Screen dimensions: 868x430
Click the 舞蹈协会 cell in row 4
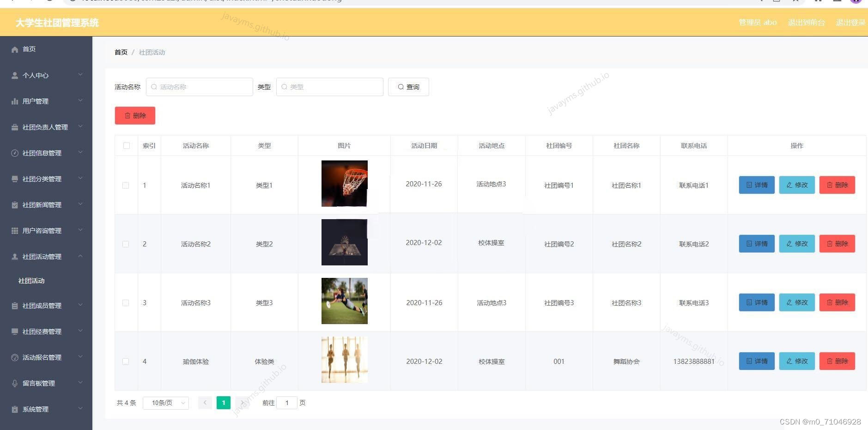pos(626,362)
